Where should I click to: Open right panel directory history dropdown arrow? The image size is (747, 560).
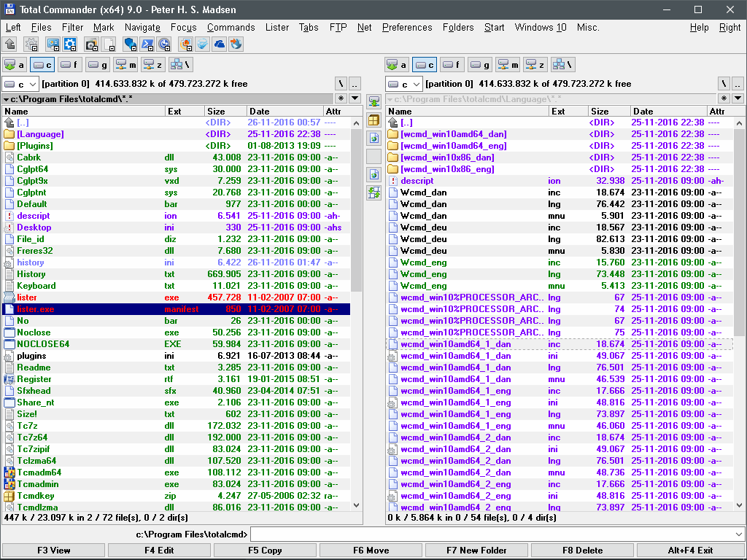pos(738,98)
